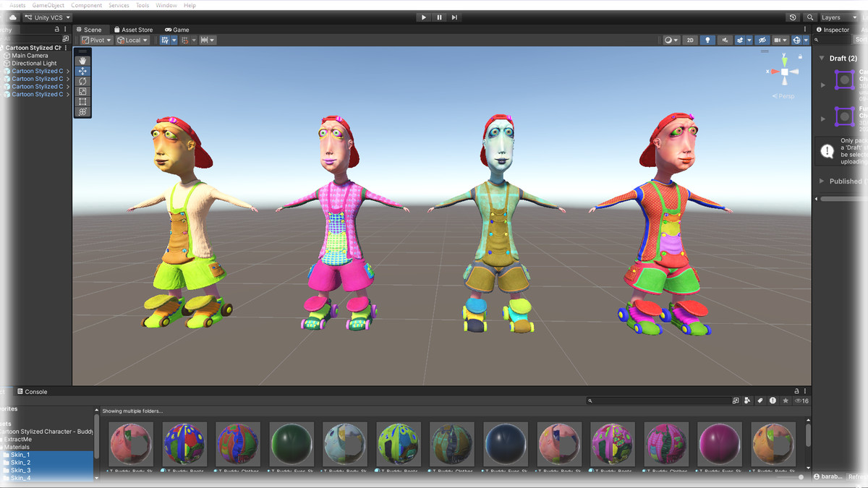Viewport: 868px width, 488px height.
Task: Toggle scene audio mute icon
Action: click(726, 40)
